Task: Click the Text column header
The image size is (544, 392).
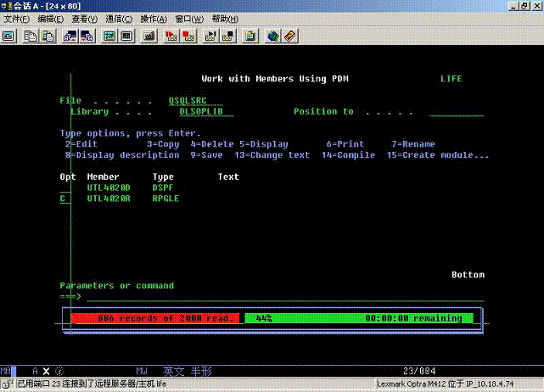Action: pyautogui.click(x=228, y=177)
